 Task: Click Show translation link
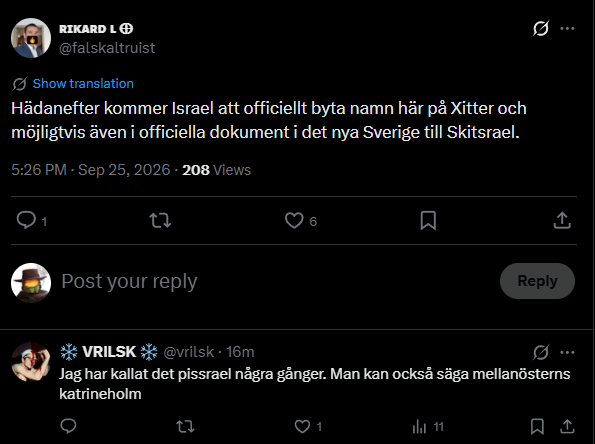click(x=83, y=83)
